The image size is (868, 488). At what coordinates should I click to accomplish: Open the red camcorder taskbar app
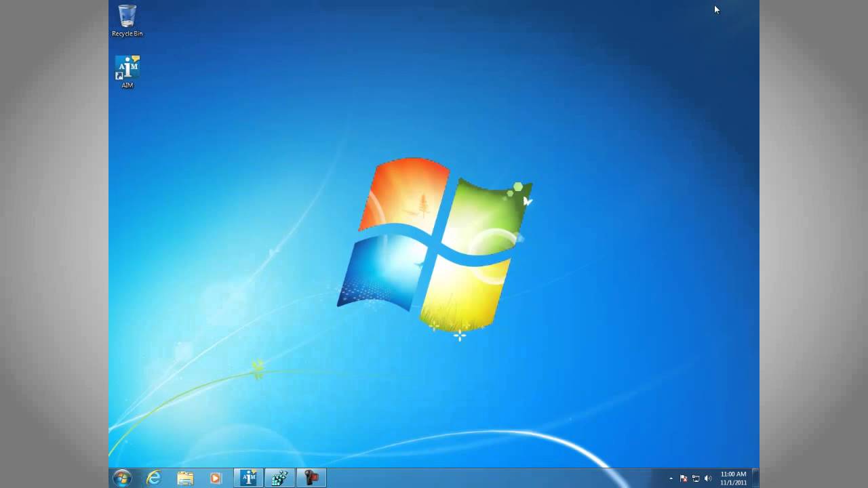click(x=311, y=478)
